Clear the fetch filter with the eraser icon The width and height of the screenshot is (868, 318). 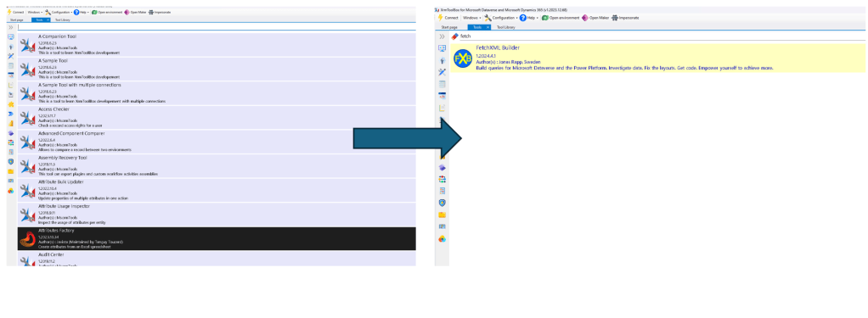455,36
